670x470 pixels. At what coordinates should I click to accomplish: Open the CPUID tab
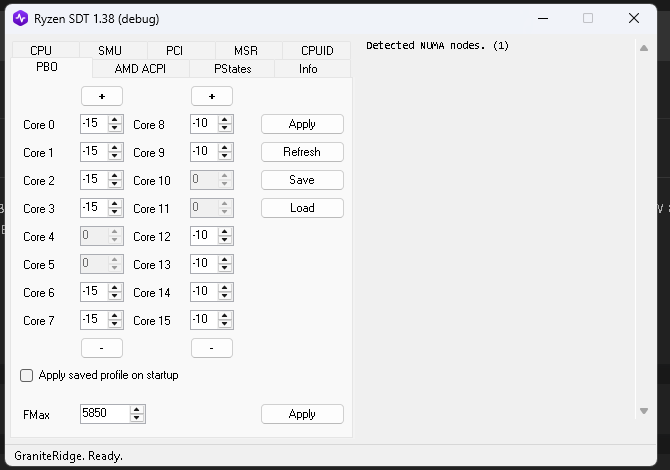point(315,51)
